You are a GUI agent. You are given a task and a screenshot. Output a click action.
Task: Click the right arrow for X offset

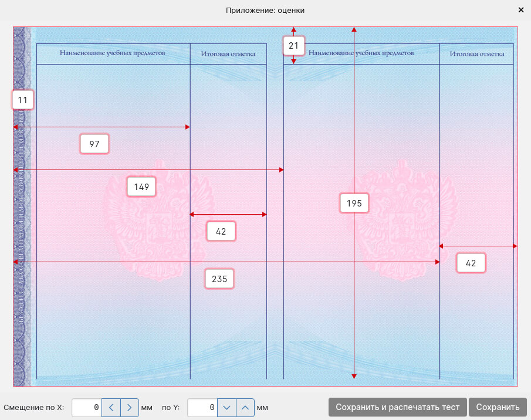pyautogui.click(x=130, y=407)
